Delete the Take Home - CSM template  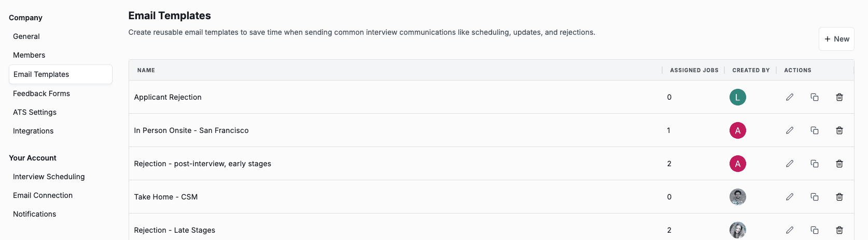click(x=839, y=197)
